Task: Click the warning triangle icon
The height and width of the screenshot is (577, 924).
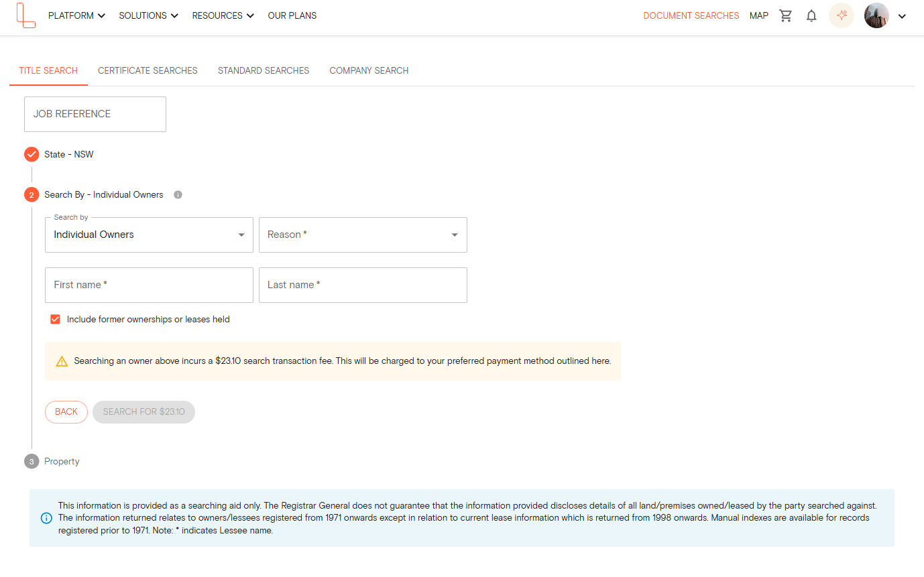Action: (x=62, y=361)
